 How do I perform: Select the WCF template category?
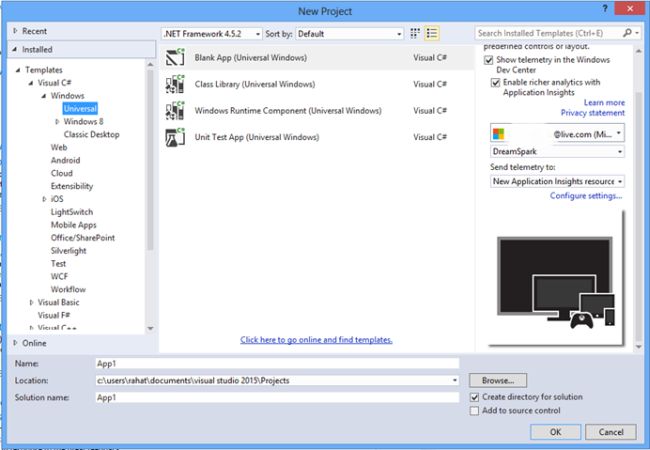tap(59, 276)
